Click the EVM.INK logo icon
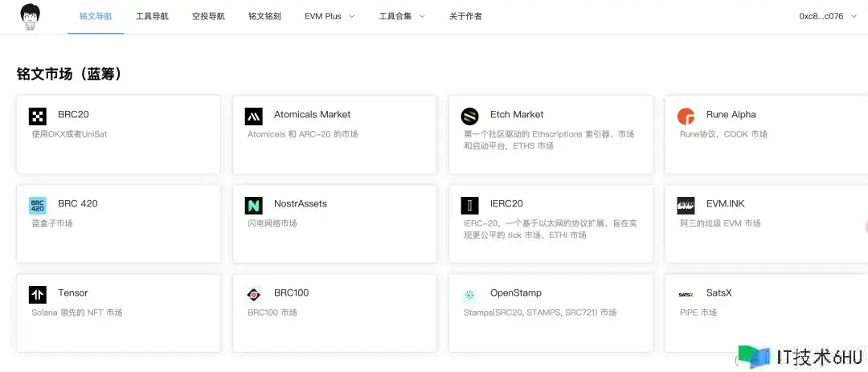868x372 pixels. coord(686,206)
